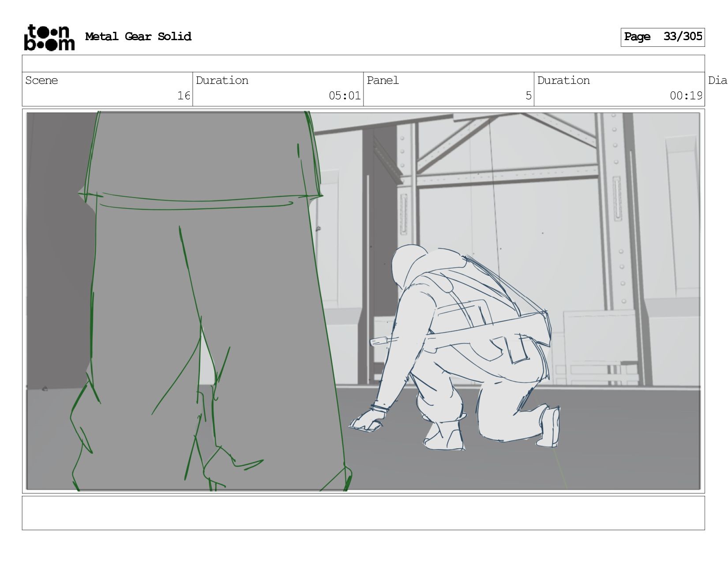Select the 'Scene' header label
728x563 pixels.
pyautogui.click(x=41, y=80)
